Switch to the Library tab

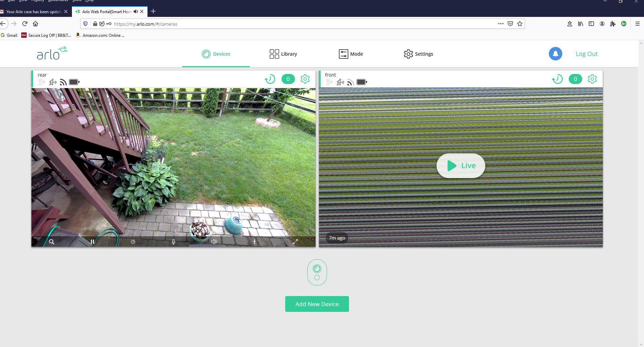pyautogui.click(x=283, y=54)
